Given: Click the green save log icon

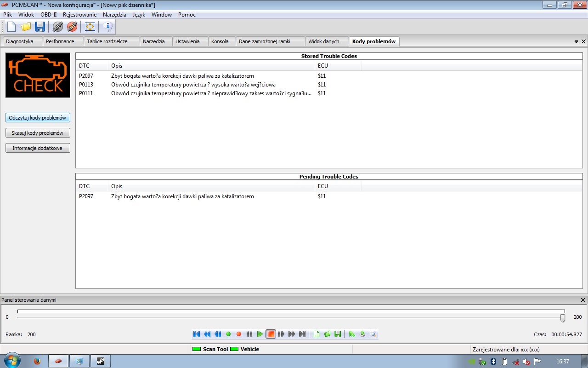Looking at the screenshot, I should [x=338, y=334].
